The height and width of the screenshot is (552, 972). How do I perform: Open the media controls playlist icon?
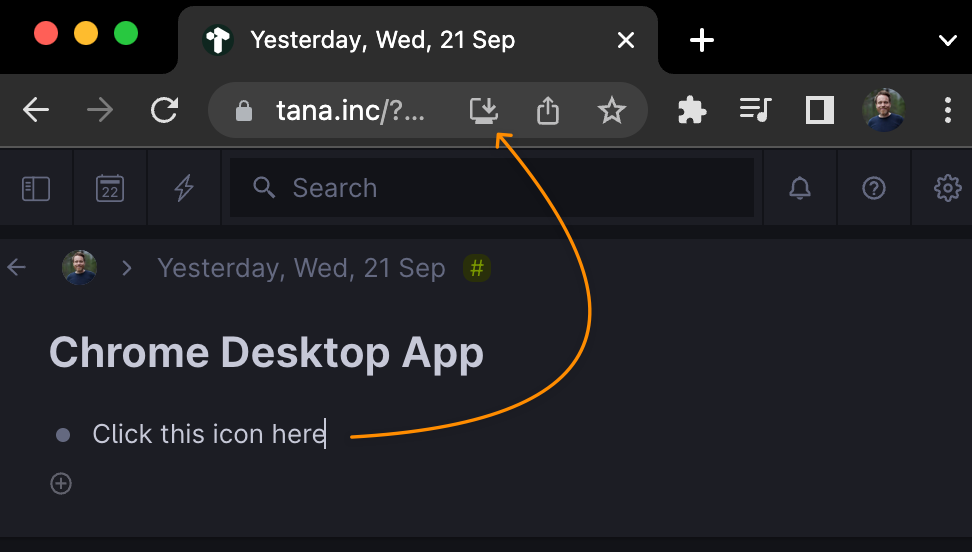[756, 110]
